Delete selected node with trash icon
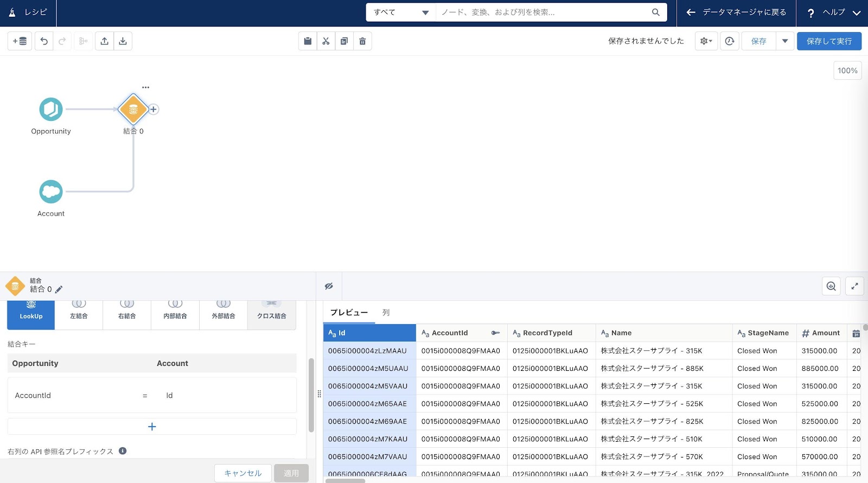868x483 pixels. [x=362, y=41]
